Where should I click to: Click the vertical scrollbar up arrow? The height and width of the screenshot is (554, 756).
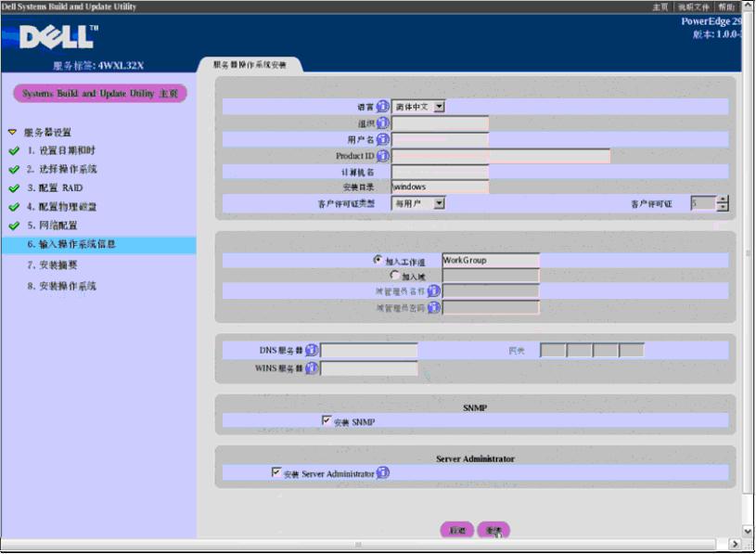(748, 6)
